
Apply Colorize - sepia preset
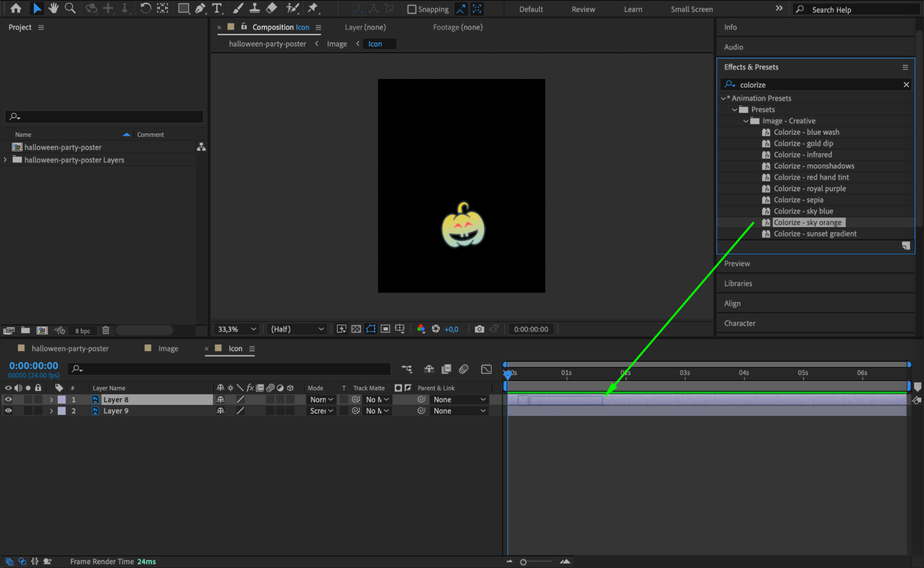[798, 200]
